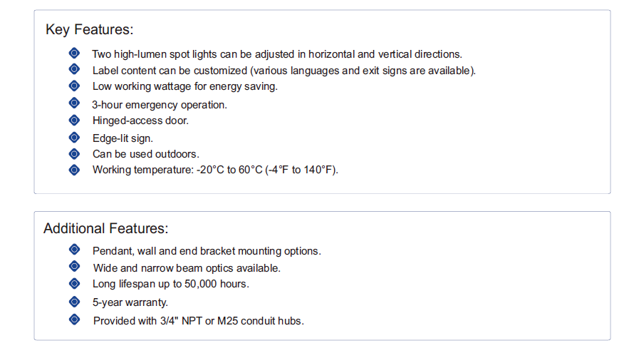This screenshot has height=363, width=644.
Task: Click the bullet icon for 'Working temperature' line
Action: 74,170
